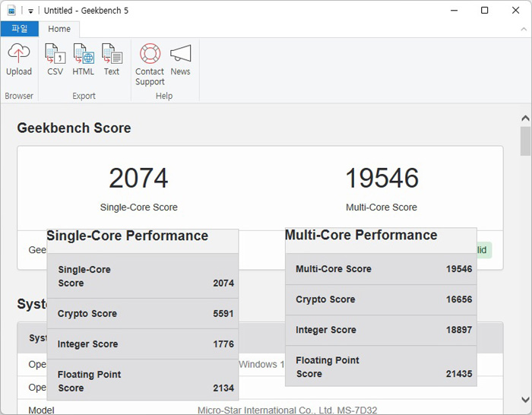Export results as HTML
This screenshot has height=415, width=532.
pos(83,60)
